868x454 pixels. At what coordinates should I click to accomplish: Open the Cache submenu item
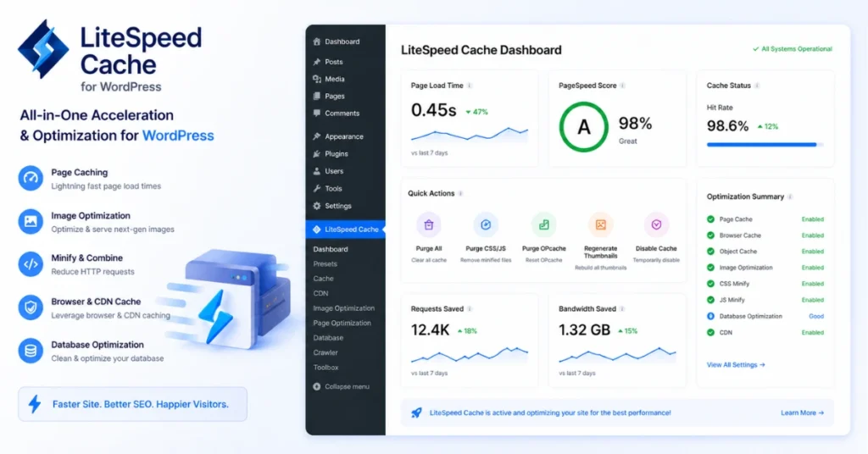pos(323,279)
